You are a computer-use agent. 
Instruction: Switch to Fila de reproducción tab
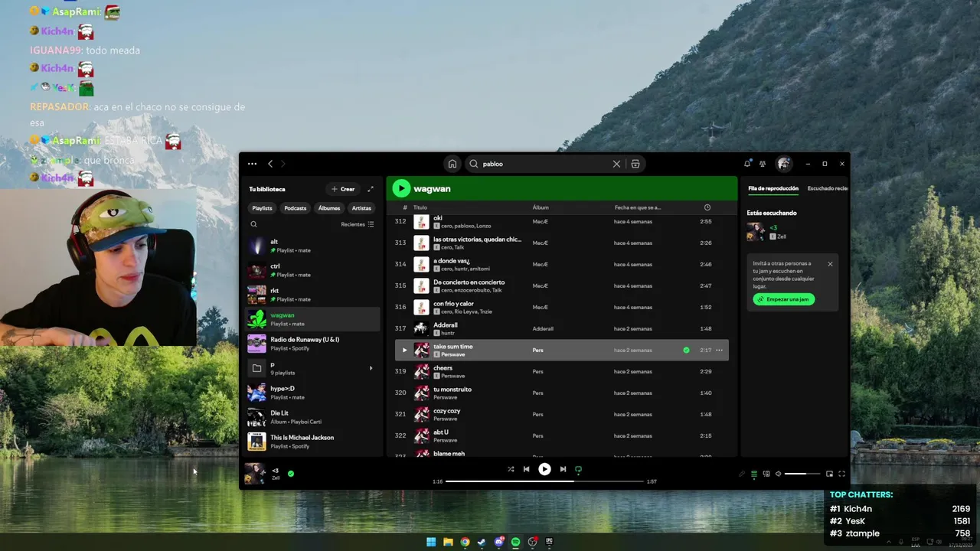coord(773,188)
